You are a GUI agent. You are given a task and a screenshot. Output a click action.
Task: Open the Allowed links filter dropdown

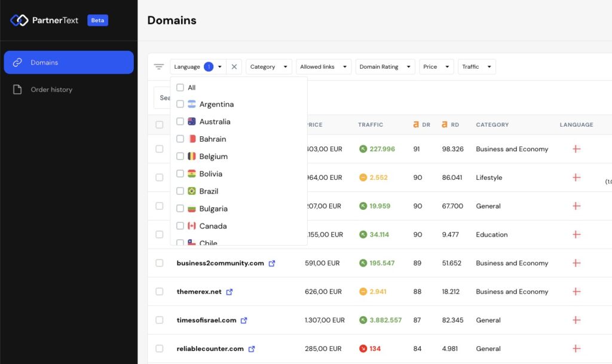coord(323,67)
